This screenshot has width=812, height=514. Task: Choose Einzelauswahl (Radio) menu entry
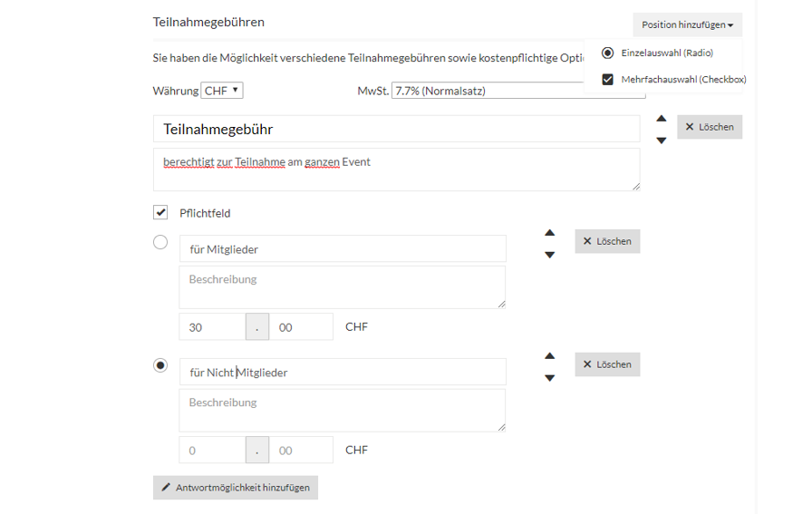(658, 53)
